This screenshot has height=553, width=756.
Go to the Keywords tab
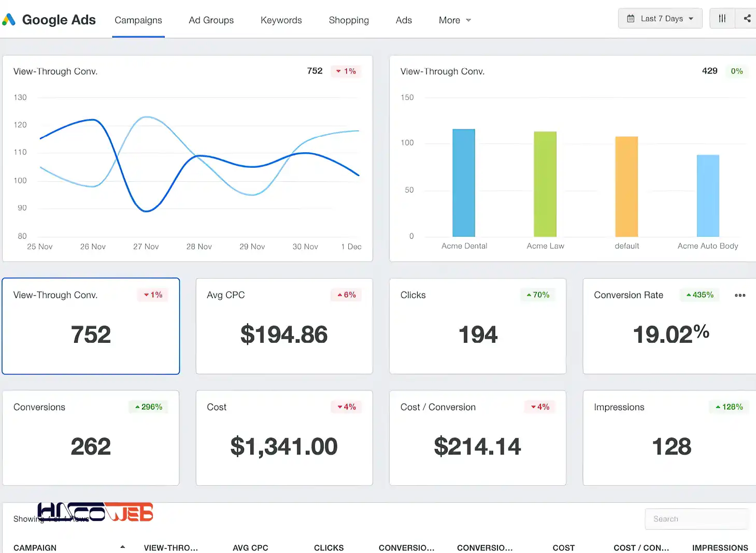pyautogui.click(x=281, y=20)
